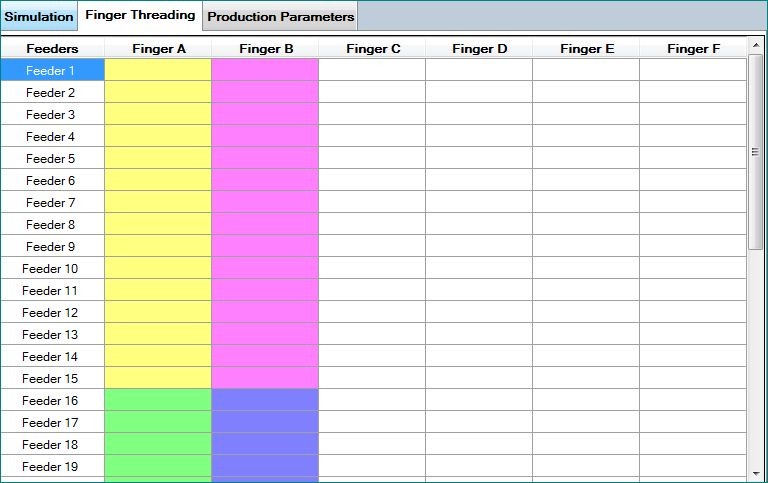768x483 pixels.
Task: Click the Finger A column header
Action: click(x=158, y=49)
